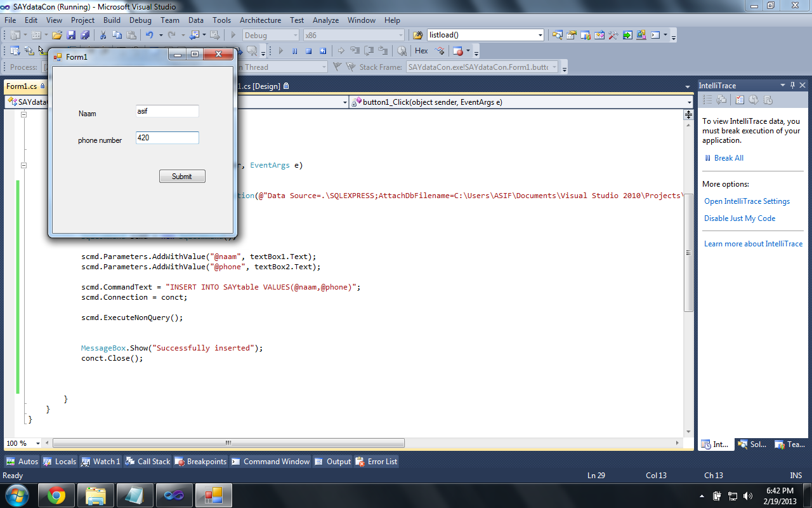Open the Debug menu
Viewport: 812px width, 508px height.
click(140, 20)
